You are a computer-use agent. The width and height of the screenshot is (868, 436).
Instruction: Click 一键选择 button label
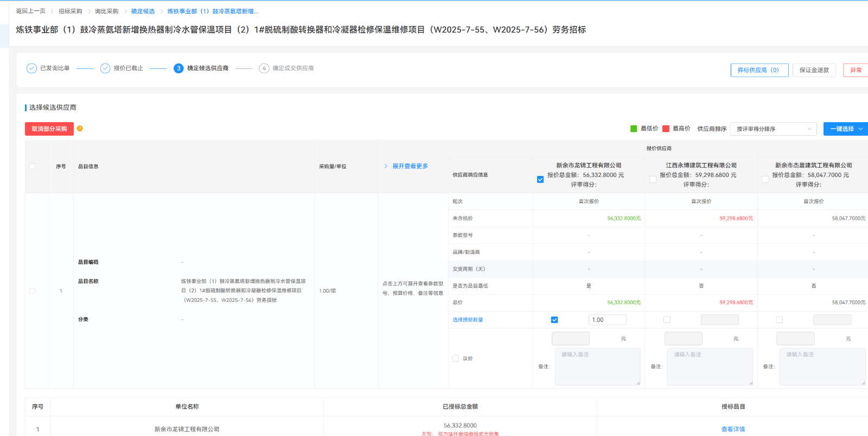pos(842,129)
